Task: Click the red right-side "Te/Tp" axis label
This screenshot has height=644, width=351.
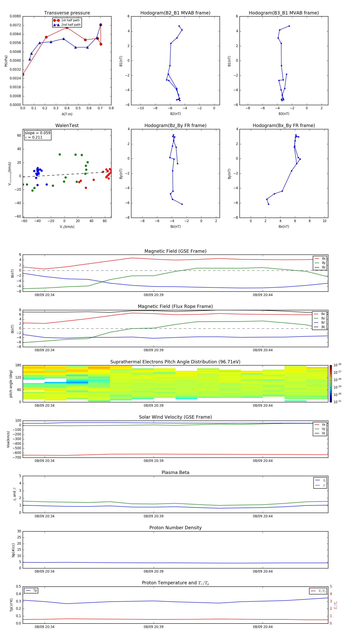Action: pos(336,605)
